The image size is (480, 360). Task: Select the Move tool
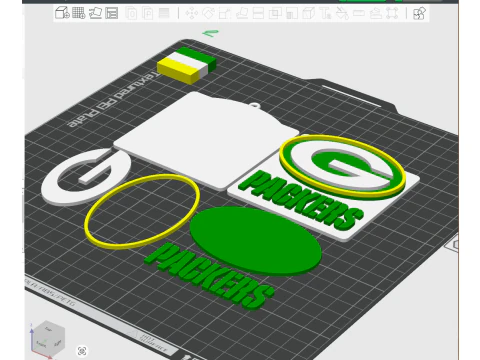[x=192, y=14]
